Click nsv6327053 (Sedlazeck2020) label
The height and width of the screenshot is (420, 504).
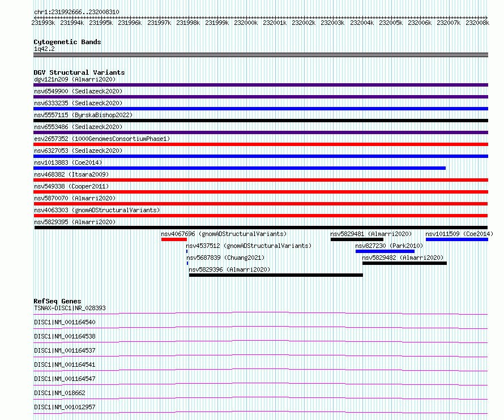click(x=78, y=151)
